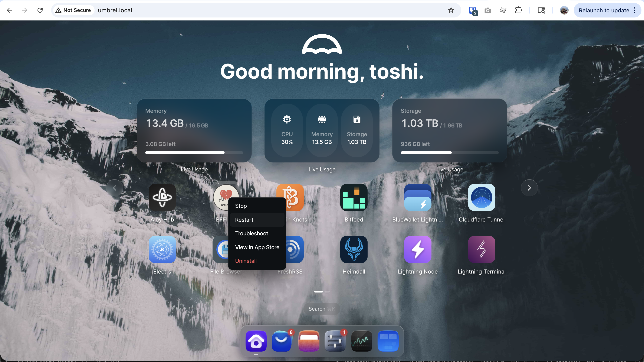
Task: Launch the Bitfeed app icon
Action: [x=354, y=198]
